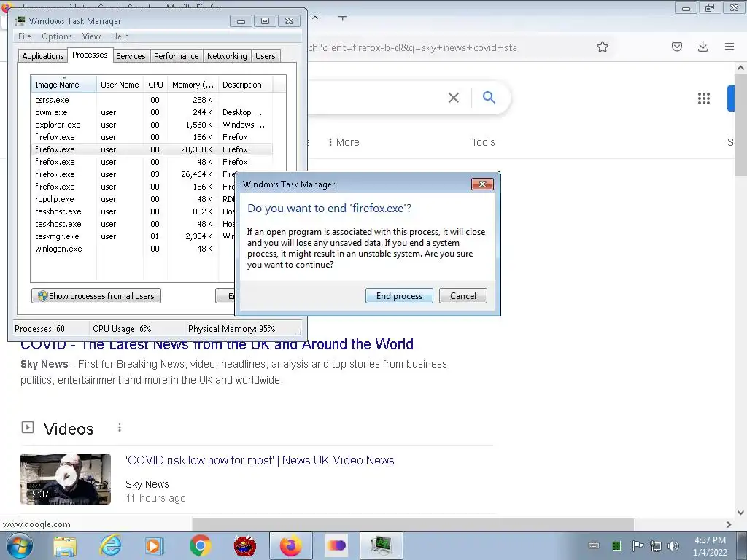
Task: Open the View menu in Task Manager
Action: (91, 36)
